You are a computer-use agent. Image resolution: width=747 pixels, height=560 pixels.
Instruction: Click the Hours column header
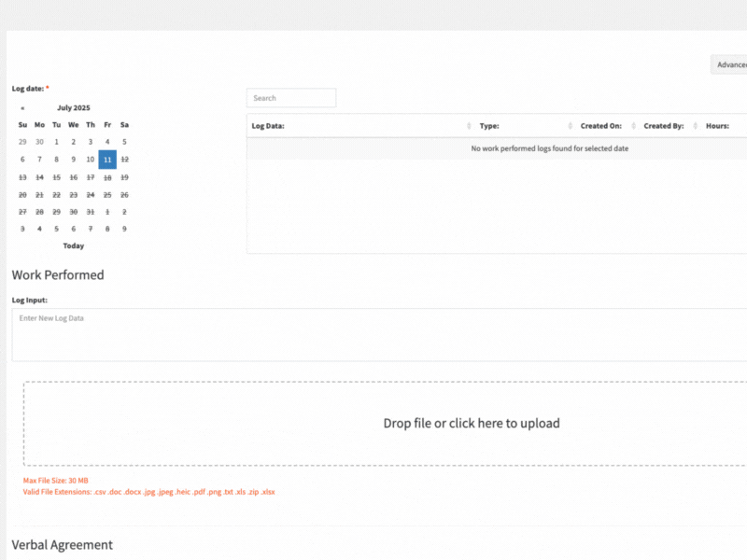click(717, 126)
